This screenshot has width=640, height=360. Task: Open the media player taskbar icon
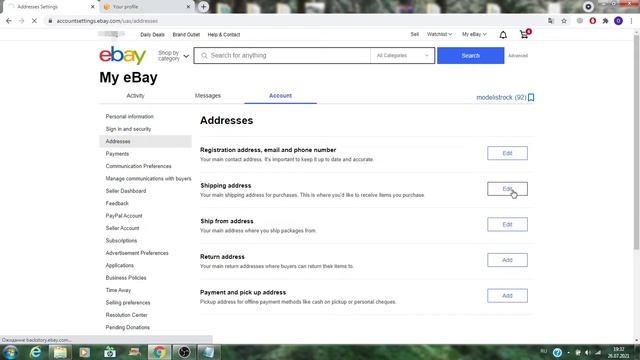(x=84, y=352)
